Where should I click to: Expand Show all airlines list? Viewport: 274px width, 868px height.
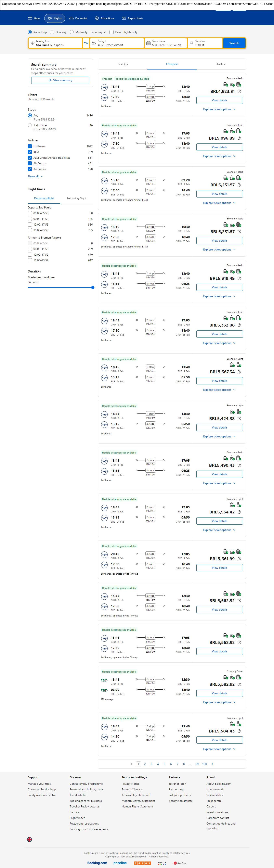click(35, 177)
